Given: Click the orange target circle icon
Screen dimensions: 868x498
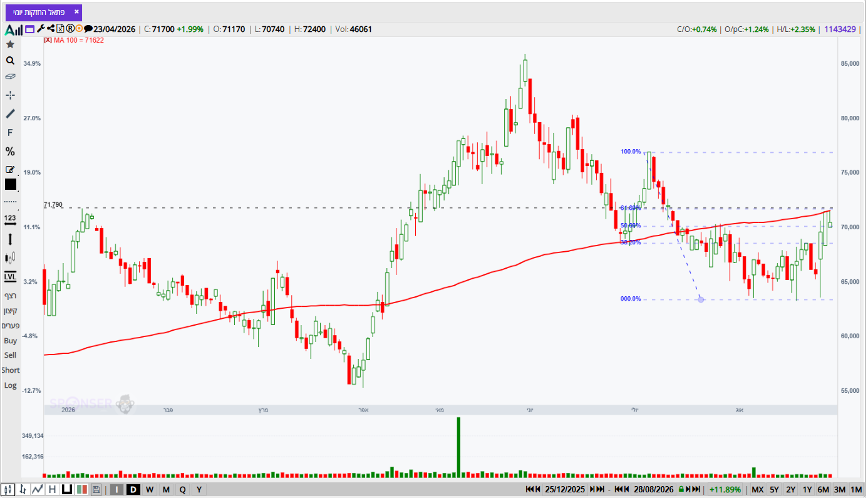Looking at the screenshot, I should (x=79, y=29).
